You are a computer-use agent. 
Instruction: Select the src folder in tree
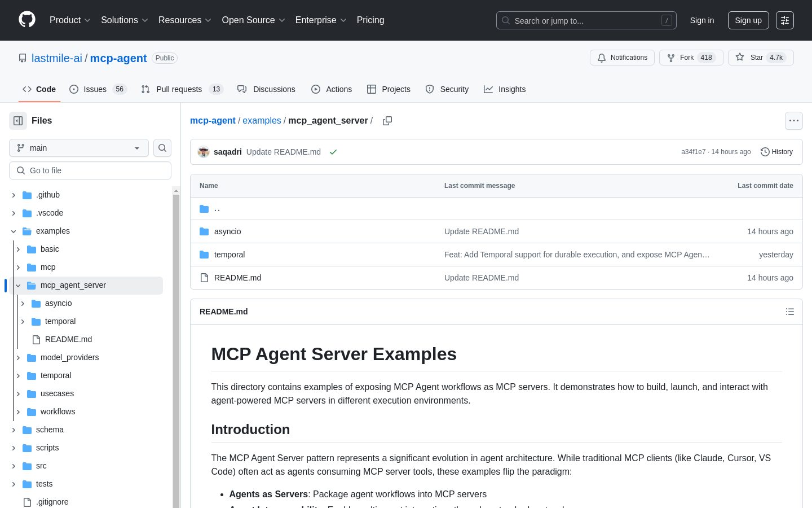pyautogui.click(x=41, y=466)
